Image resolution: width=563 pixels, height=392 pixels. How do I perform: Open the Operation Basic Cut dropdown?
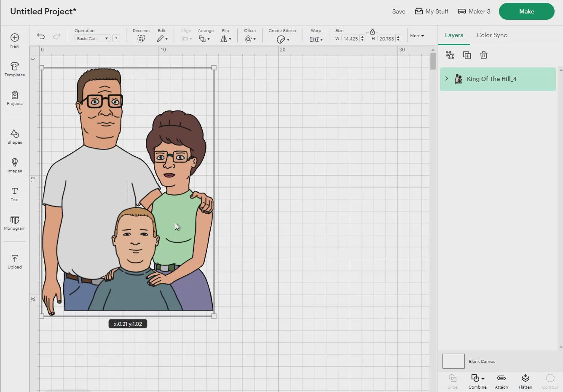point(92,38)
